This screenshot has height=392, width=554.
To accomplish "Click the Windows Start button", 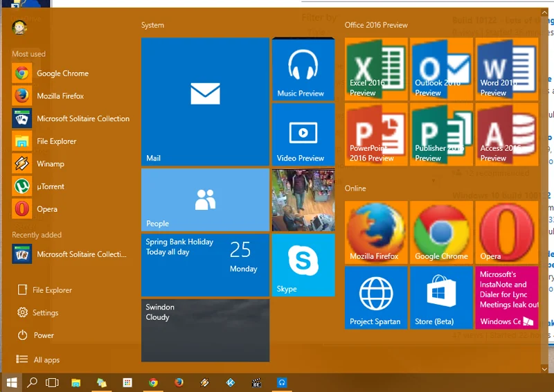I will [x=12, y=382].
